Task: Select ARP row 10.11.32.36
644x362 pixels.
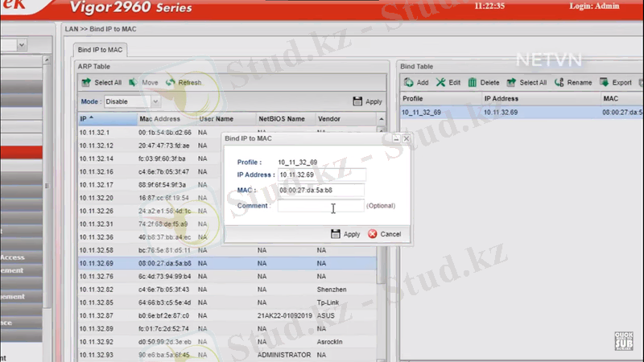Action: click(227, 237)
